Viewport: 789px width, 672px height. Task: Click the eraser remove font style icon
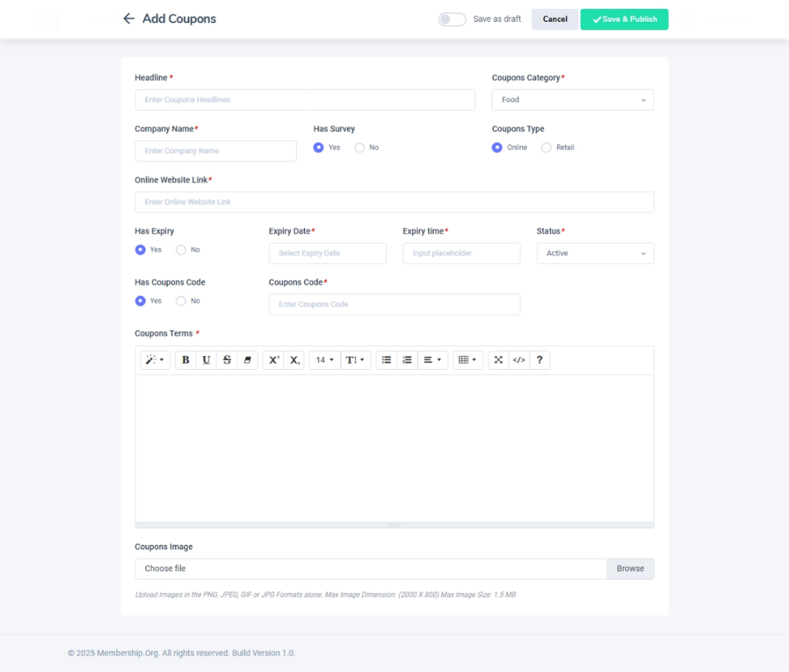pyautogui.click(x=247, y=360)
